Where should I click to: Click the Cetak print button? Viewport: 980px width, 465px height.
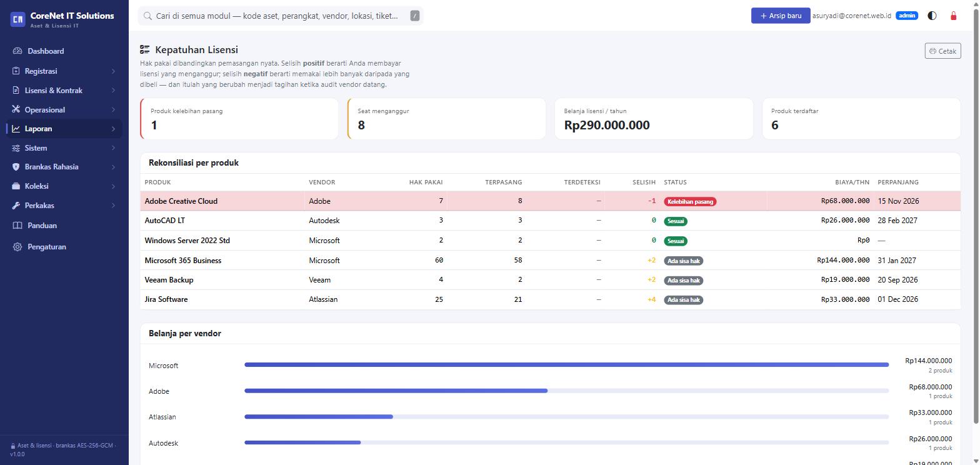[x=942, y=51]
